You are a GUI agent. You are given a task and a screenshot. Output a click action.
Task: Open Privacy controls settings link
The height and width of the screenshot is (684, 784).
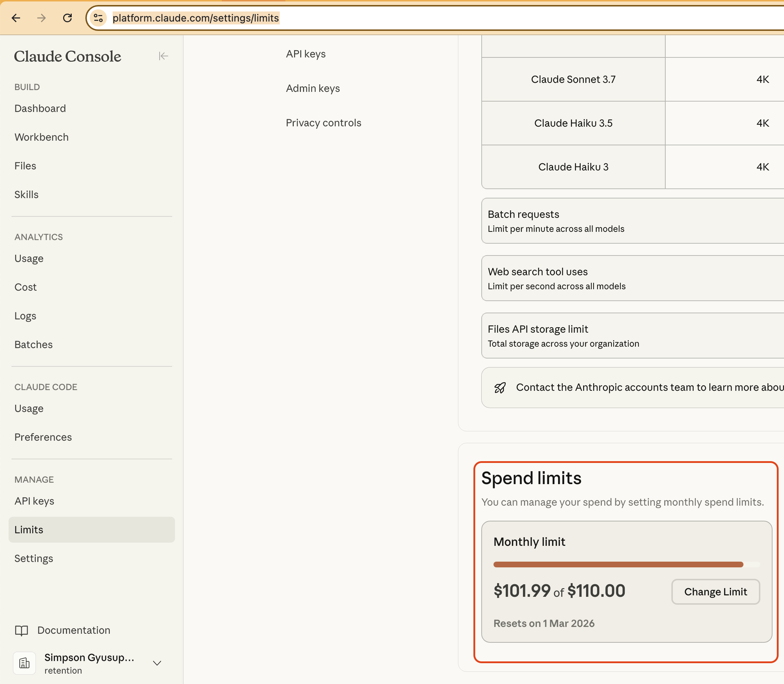click(323, 122)
